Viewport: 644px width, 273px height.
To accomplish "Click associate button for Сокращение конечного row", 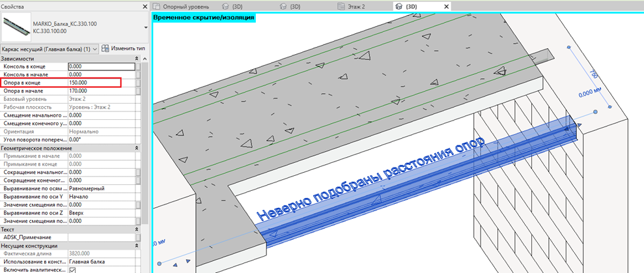I will 139,180.
